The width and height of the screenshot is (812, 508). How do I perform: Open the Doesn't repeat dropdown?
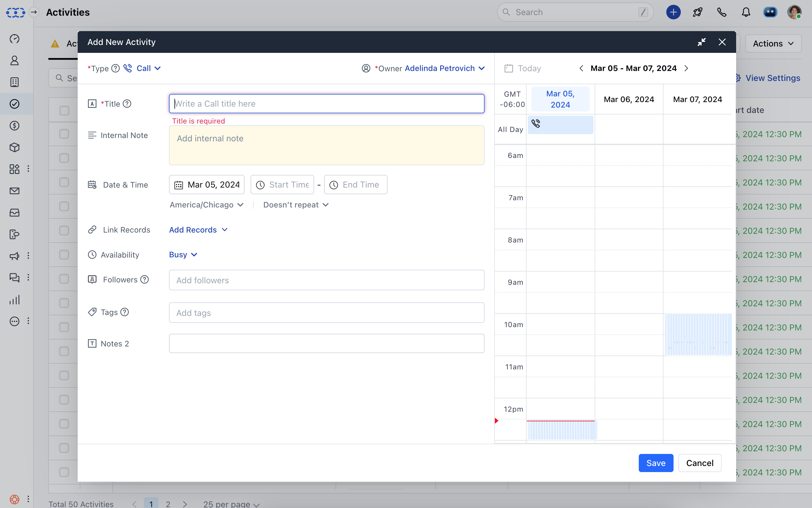[x=295, y=204]
